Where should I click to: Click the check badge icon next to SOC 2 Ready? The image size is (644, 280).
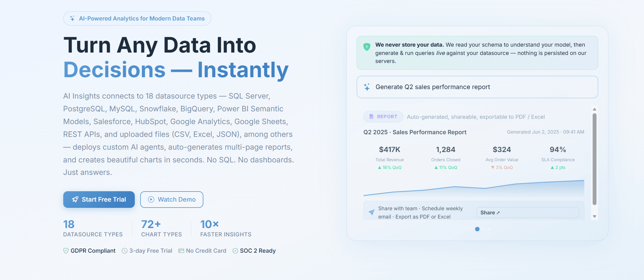tap(235, 251)
